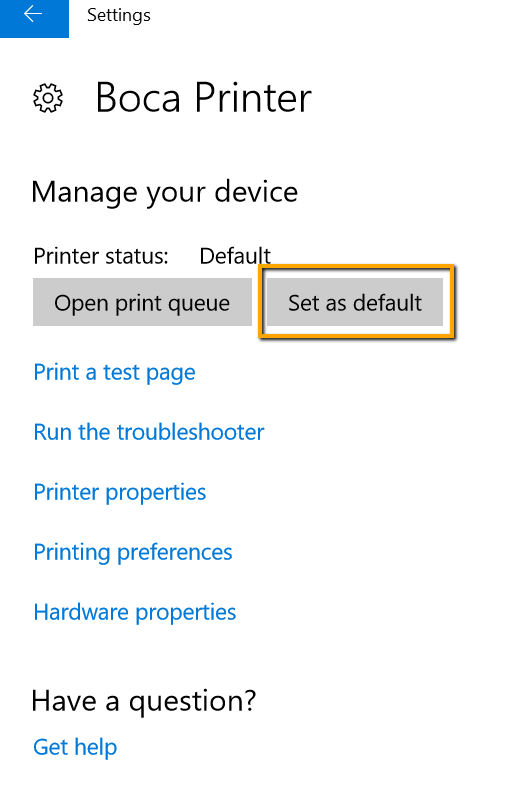This screenshot has width=532, height=802.
Task: Go back using the arrow icon
Action: pyautogui.click(x=34, y=15)
